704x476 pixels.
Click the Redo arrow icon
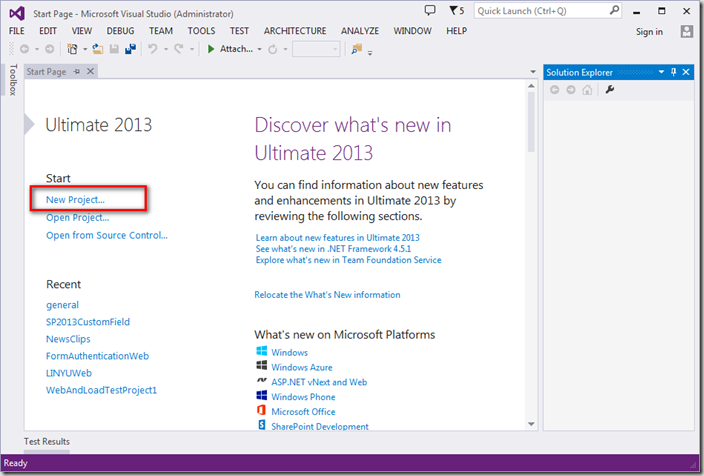(179, 49)
